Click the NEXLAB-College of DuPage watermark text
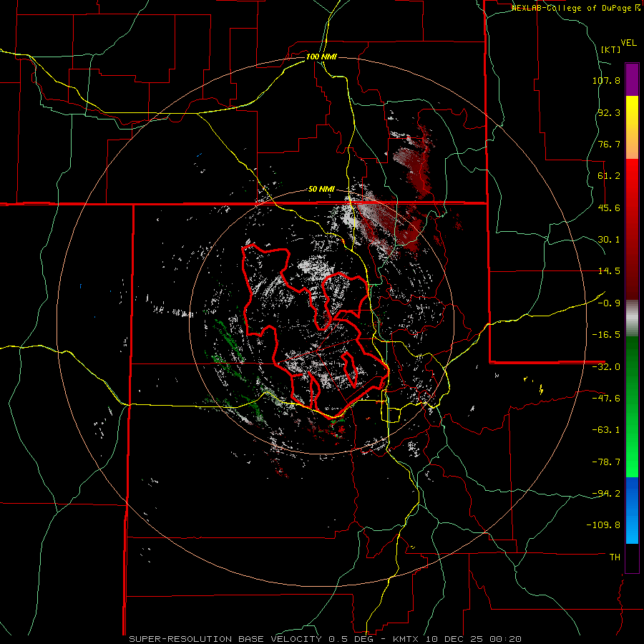644x644 pixels. [x=575, y=8]
